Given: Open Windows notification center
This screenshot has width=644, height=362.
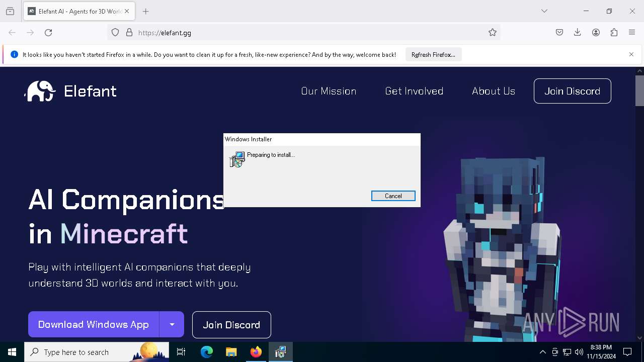Looking at the screenshot, I should click(x=627, y=352).
